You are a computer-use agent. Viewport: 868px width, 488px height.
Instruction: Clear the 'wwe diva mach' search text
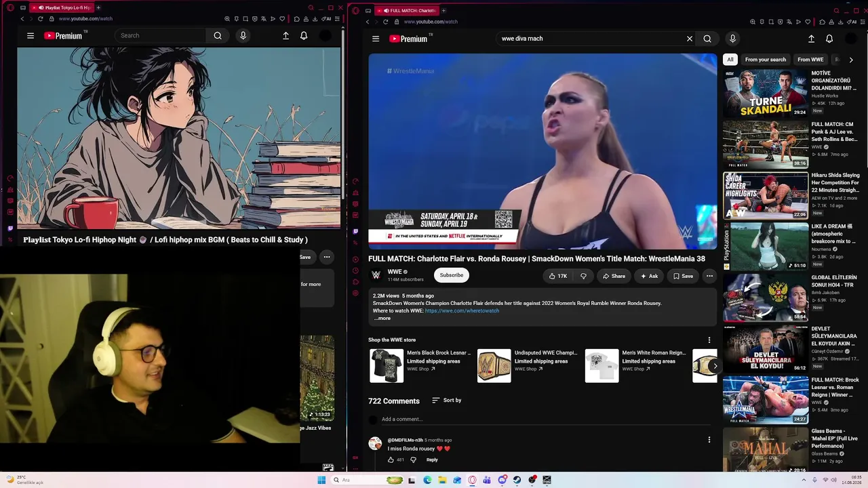690,39
